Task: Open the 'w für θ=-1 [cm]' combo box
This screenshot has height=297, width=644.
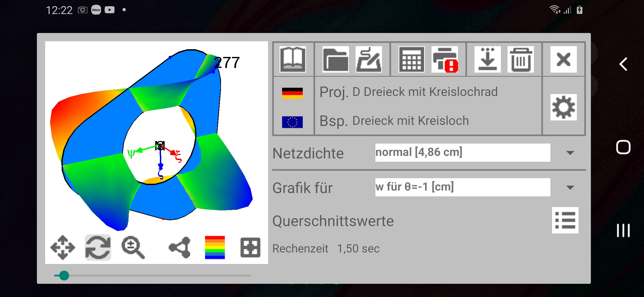Action: [x=462, y=187]
